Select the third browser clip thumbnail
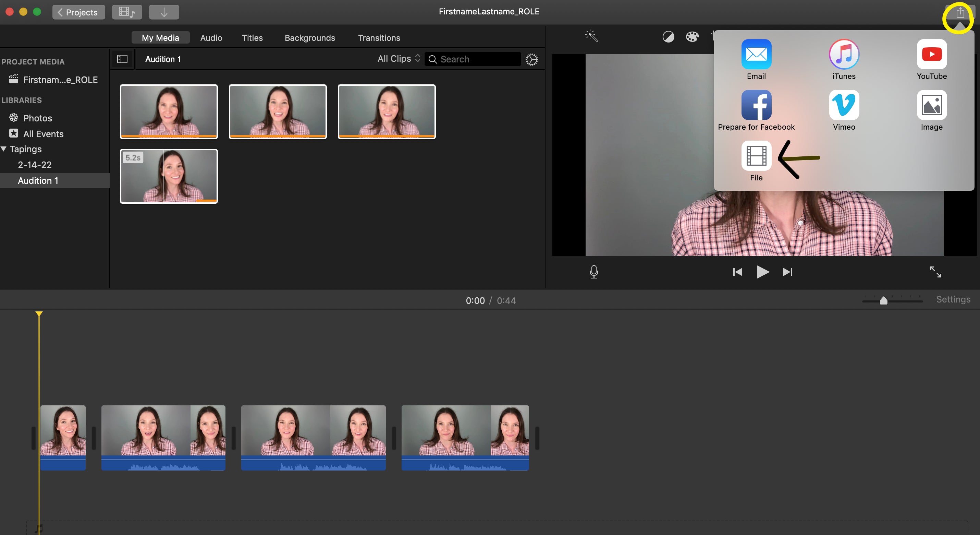 tap(387, 111)
